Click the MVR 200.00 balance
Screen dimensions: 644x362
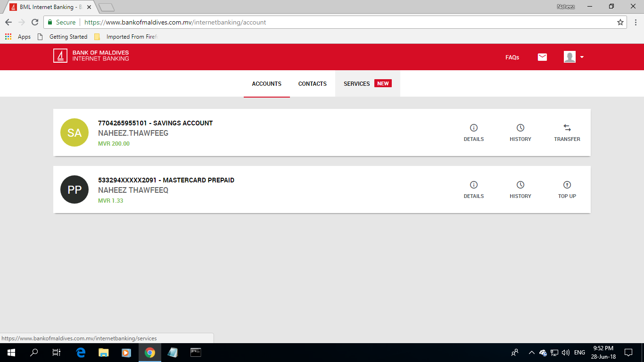114,144
